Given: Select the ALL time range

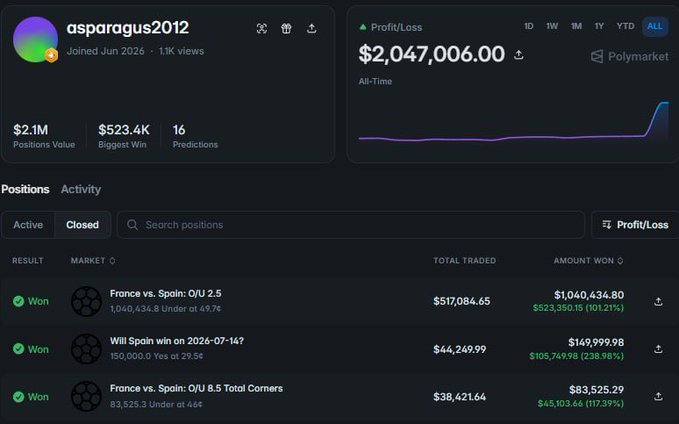Looking at the screenshot, I should pos(655,26).
